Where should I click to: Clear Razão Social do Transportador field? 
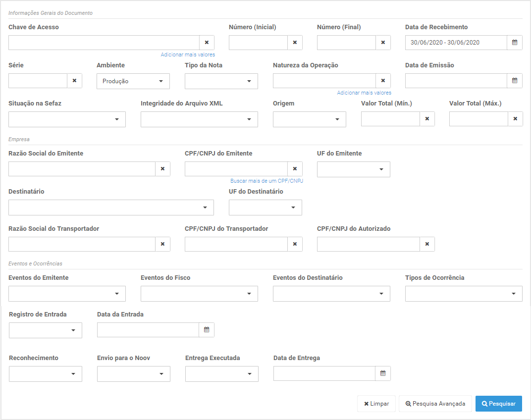[x=162, y=244]
